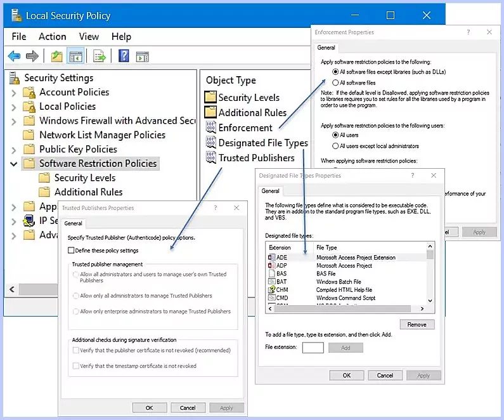Screen dimensions: 504x420
Task: Expand the IP Security Policies node
Action: pos(13,221)
